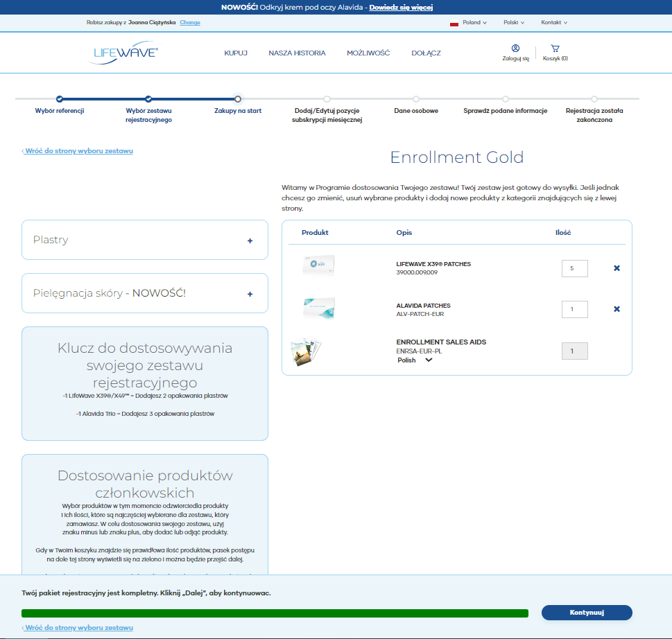Click the Zakupy na start step marker
Screen dimensions: 672x639
(237, 99)
